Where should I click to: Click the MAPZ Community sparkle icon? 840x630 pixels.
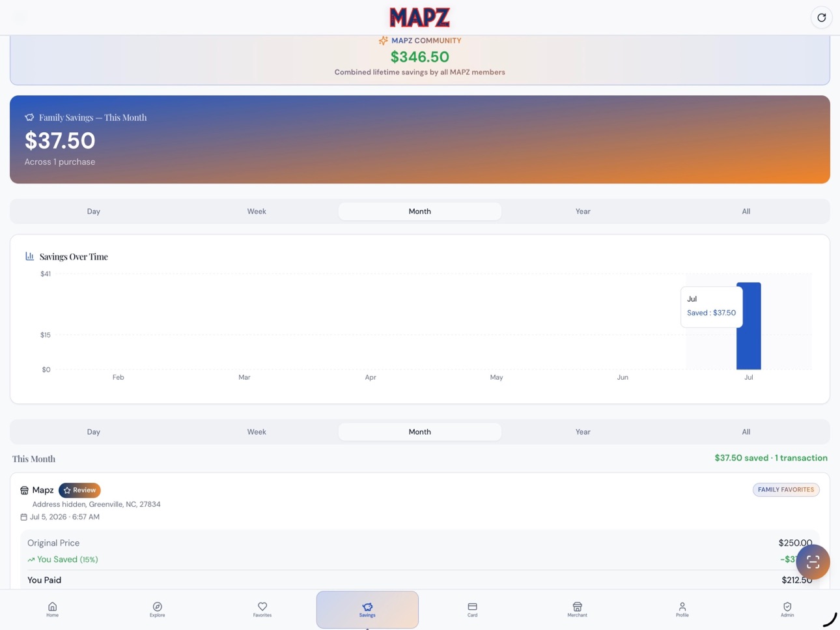[x=383, y=40]
